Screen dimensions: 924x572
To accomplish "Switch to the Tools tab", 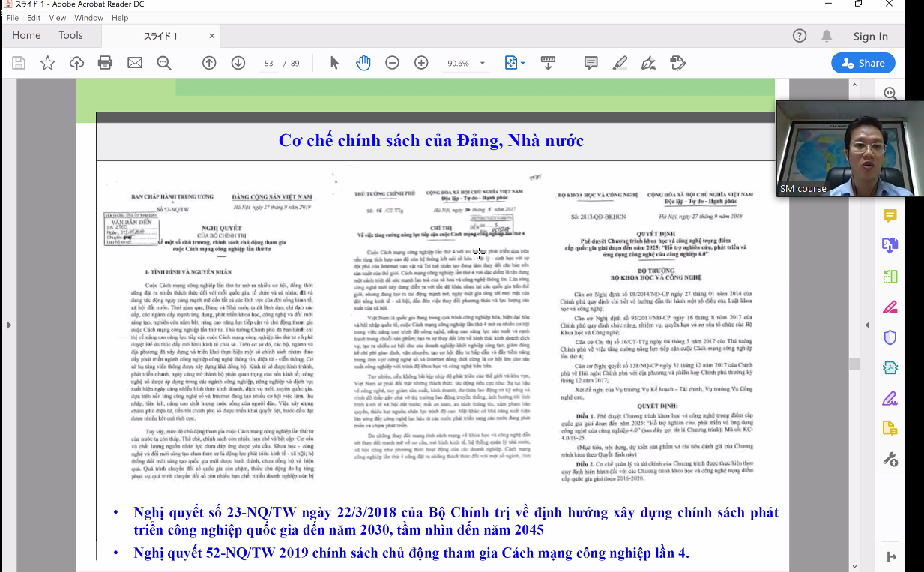I will click(x=71, y=35).
